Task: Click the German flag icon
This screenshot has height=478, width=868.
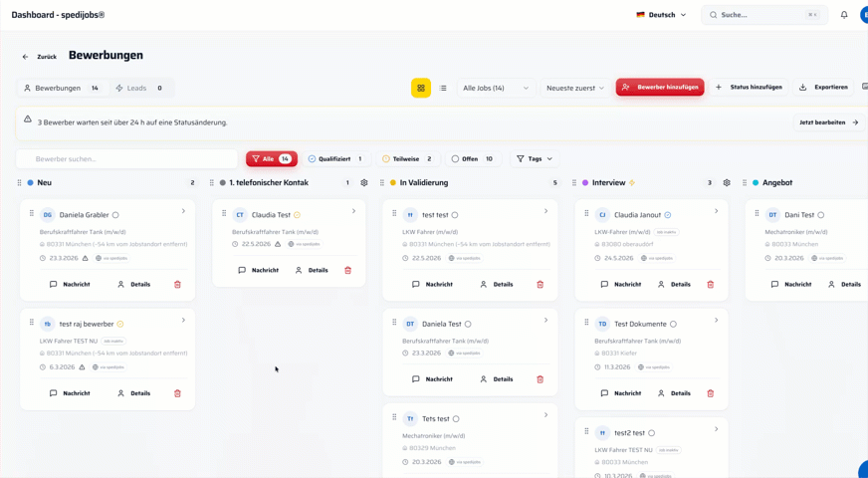Action: click(x=640, y=15)
